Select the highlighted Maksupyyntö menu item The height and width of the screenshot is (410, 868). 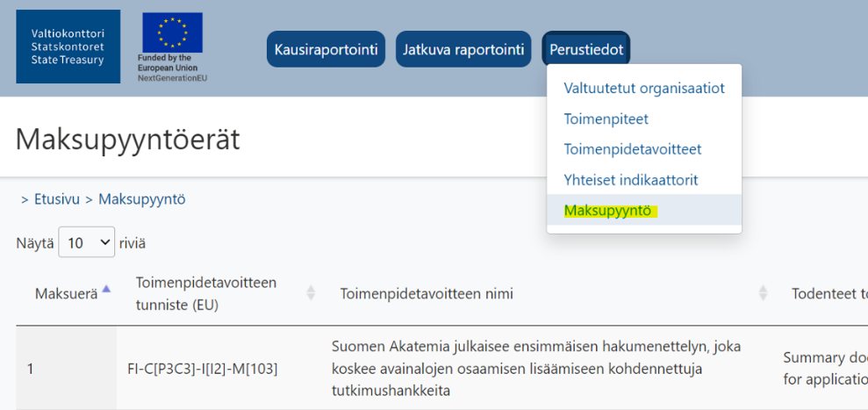606,211
